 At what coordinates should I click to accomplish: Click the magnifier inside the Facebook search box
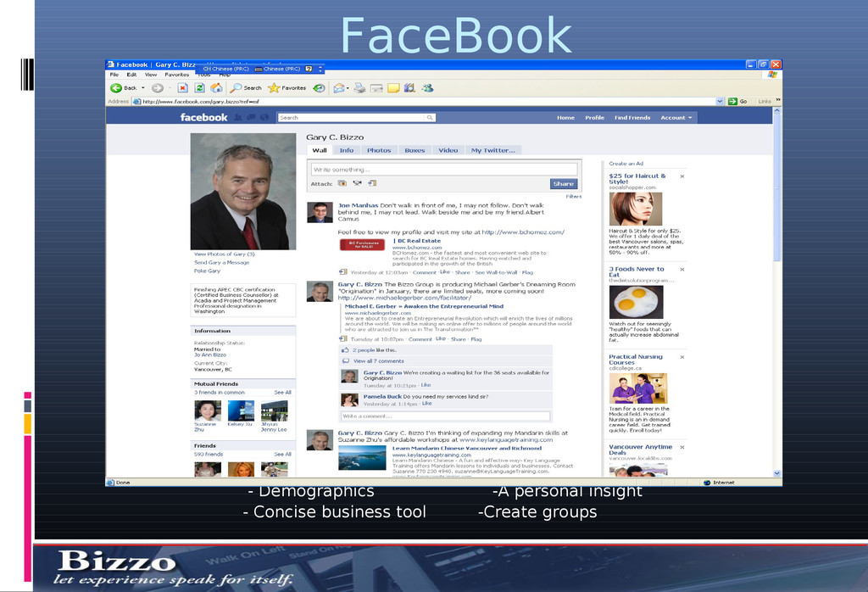click(430, 117)
